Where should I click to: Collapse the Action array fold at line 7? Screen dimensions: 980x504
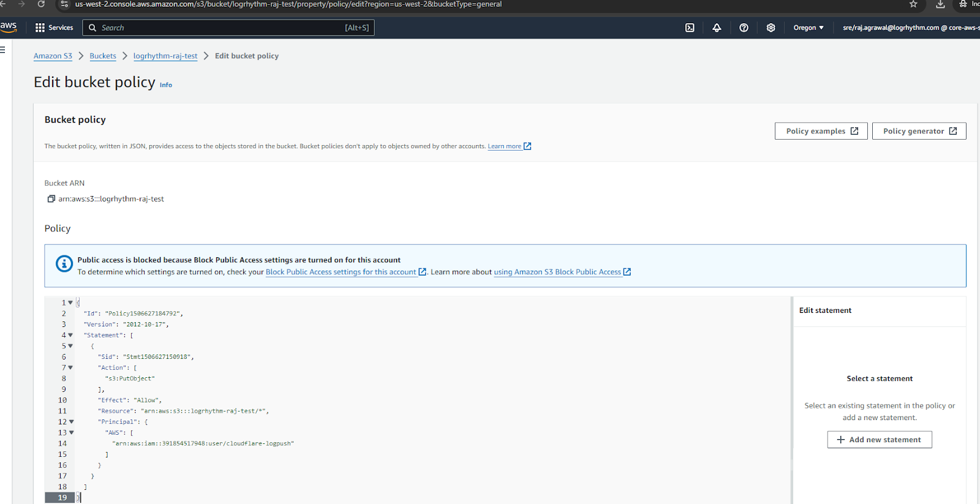[x=70, y=368]
